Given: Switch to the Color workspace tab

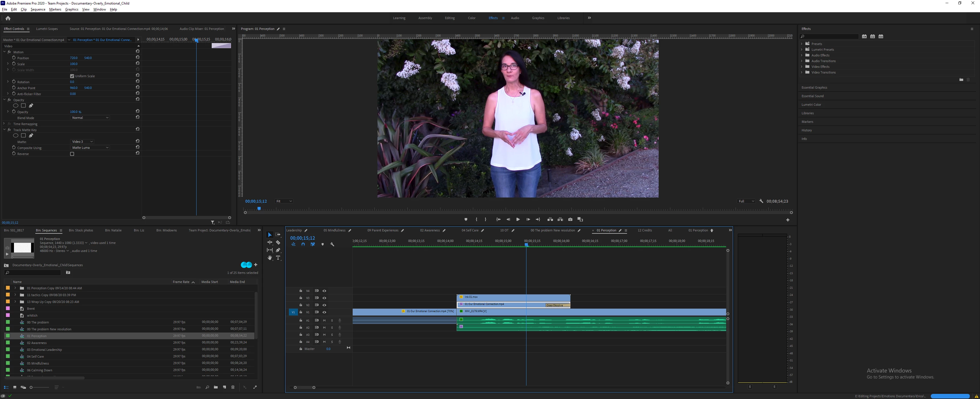Looking at the screenshot, I should click(x=471, y=18).
